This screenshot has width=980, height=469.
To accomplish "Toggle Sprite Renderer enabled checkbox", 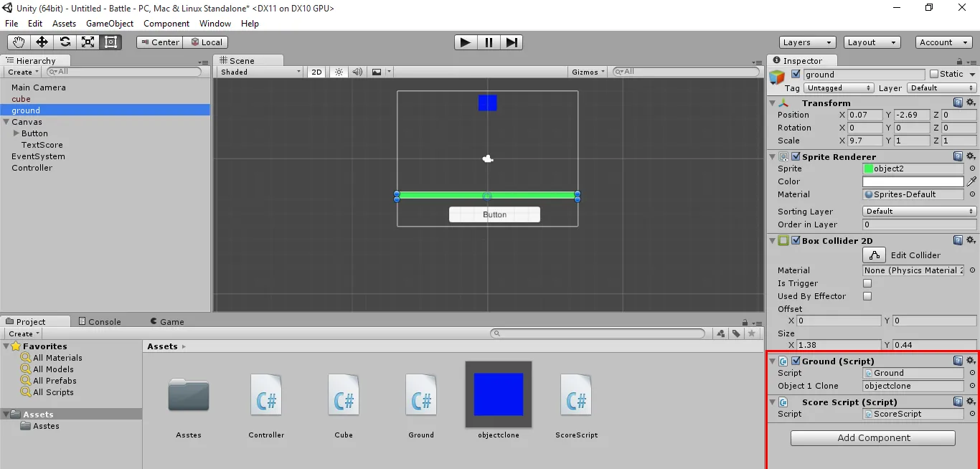I will 796,156.
